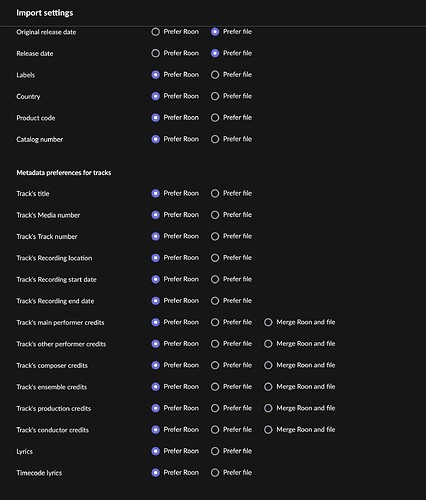Choose Prefer file for Track's Media number

tap(215, 215)
